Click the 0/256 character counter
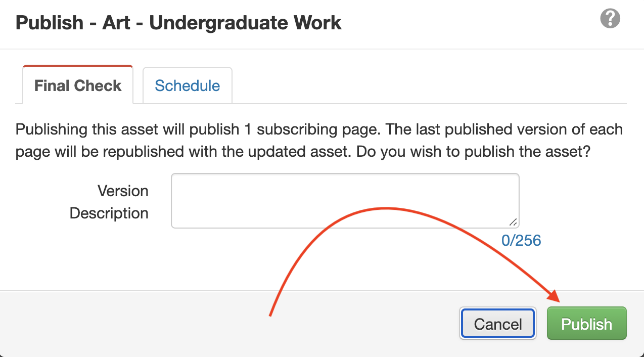Viewport: 644px width, 357px height. (521, 240)
